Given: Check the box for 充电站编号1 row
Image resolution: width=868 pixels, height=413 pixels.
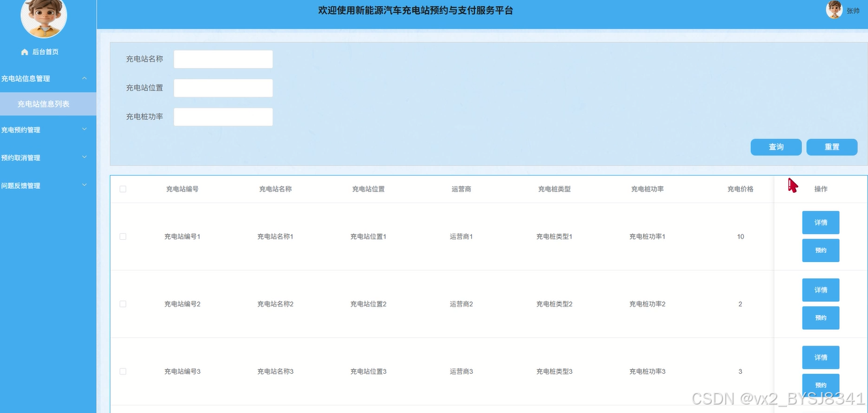Looking at the screenshot, I should coord(123,237).
